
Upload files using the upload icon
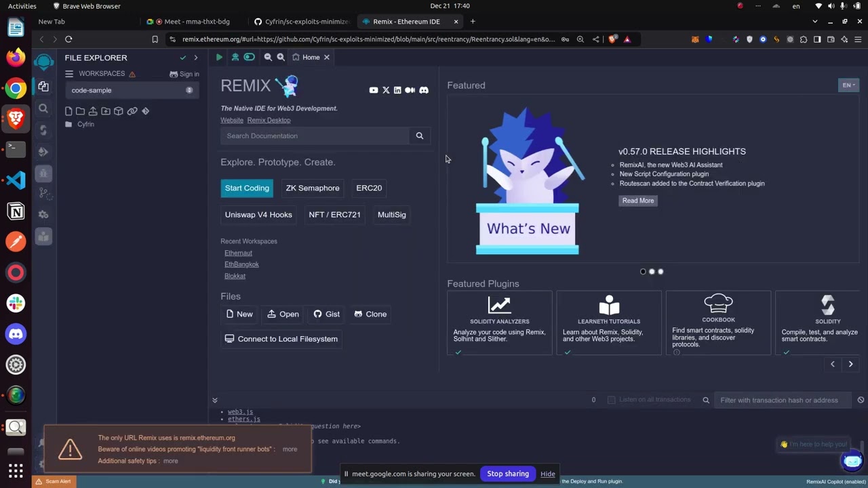[93, 111]
